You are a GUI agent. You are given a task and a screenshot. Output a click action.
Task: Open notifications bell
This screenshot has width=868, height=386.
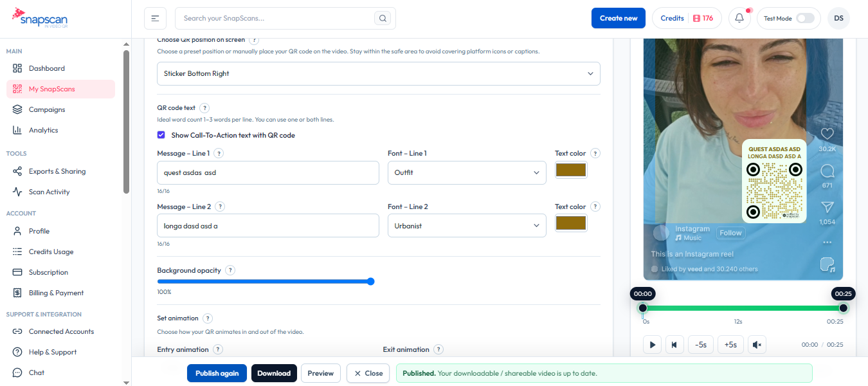tap(739, 18)
